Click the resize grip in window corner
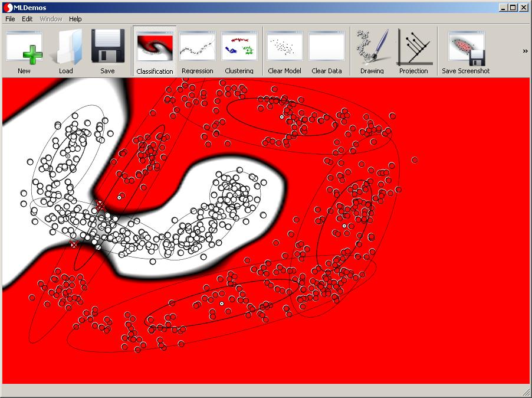Viewport: 532px width, 398px height. (526, 392)
